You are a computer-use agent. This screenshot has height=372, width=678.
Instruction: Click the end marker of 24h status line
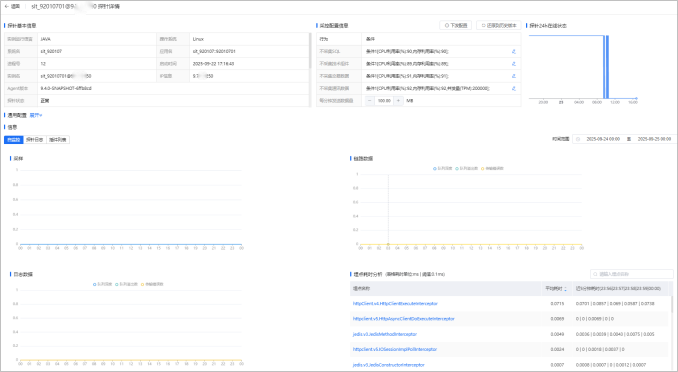pos(636,99)
